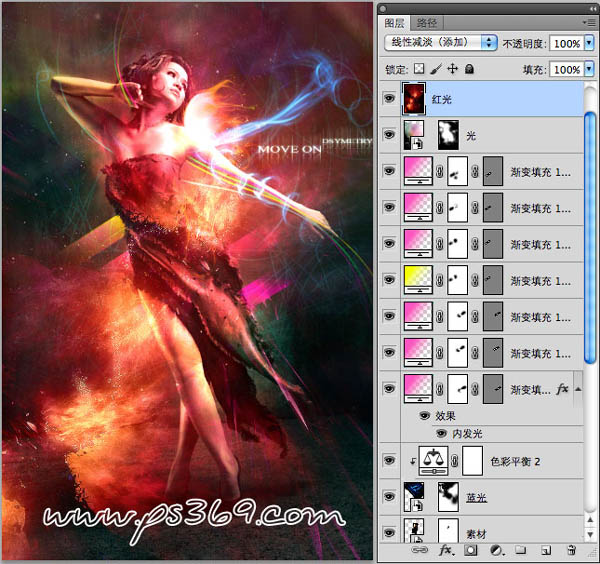The image size is (600, 564).
Task: Click scrollbar down arrow in layers panel
Action: 590,534
